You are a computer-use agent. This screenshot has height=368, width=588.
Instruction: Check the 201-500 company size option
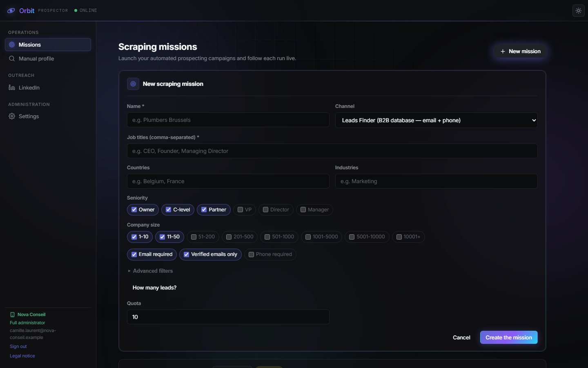pos(229,237)
